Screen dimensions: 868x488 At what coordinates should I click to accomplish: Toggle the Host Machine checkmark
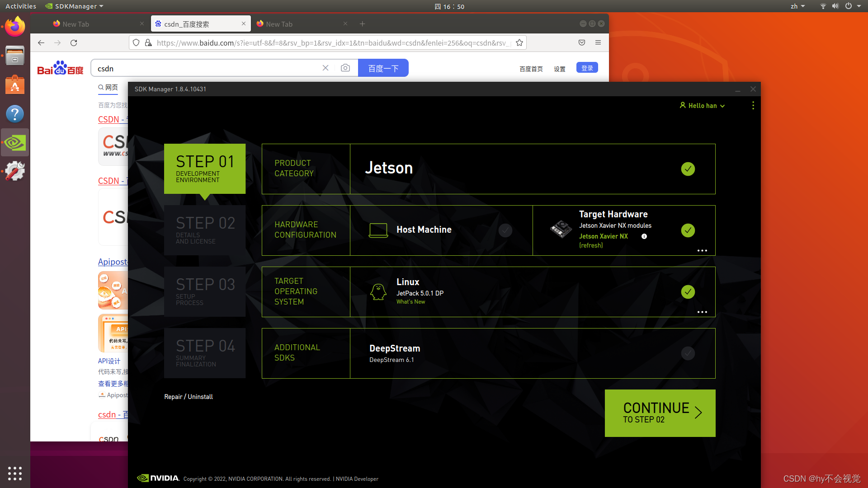pos(505,230)
